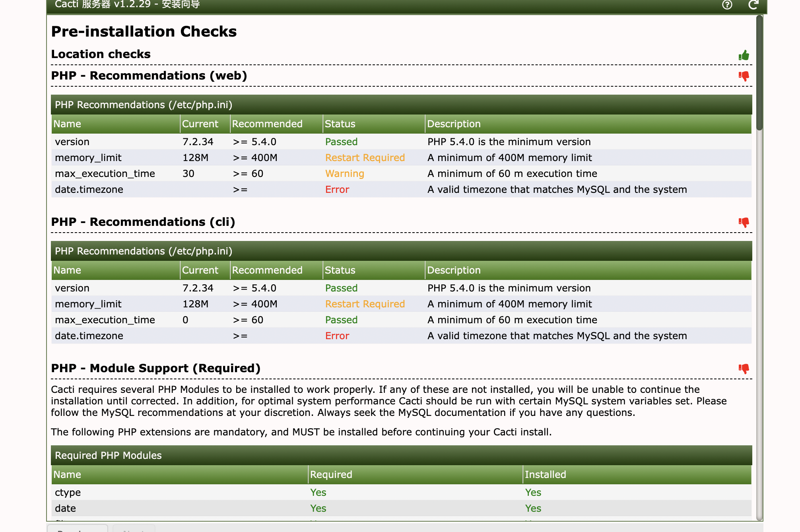The height and width of the screenshot is (532, 800).
Task: Expand the Location checks section heading
Action: coord(101,54)
